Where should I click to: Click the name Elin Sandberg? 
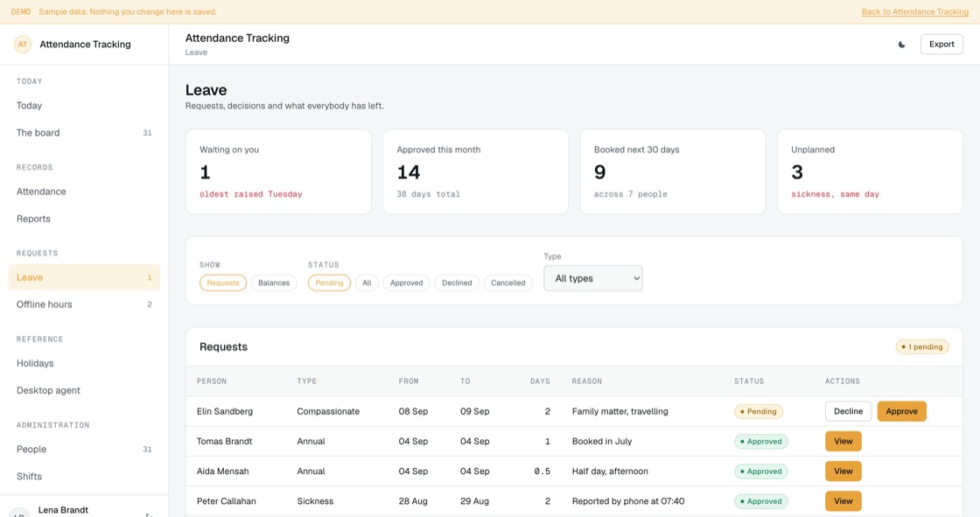point(225,411)
